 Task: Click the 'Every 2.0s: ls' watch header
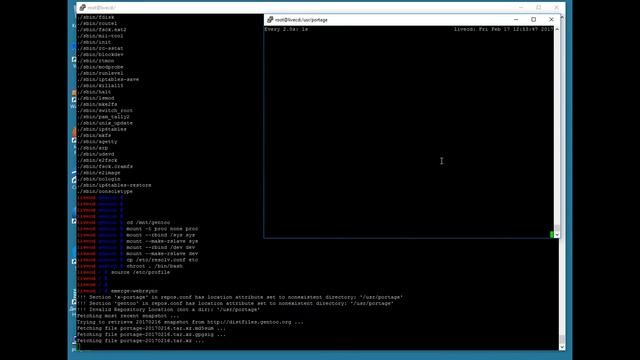286,29
